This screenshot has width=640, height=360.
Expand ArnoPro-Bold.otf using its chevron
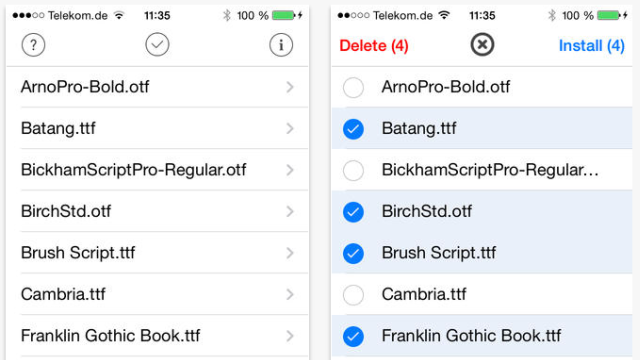click(x=290, y=87)
